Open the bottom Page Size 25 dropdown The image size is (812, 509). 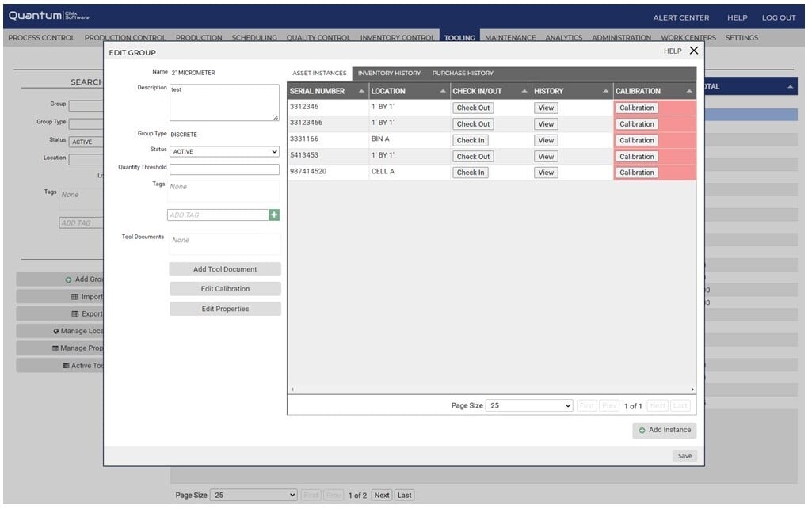point(252,495)
